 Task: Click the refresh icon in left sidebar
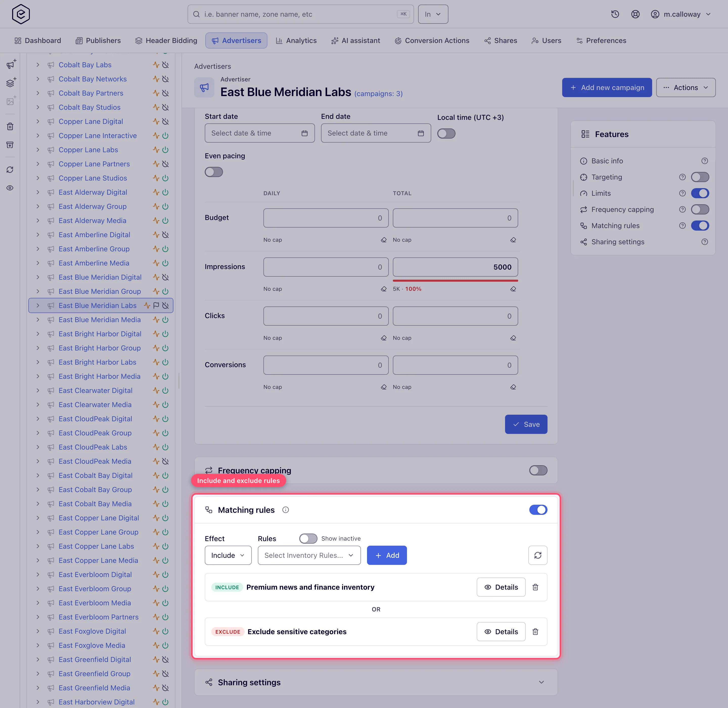coord(10,170)
